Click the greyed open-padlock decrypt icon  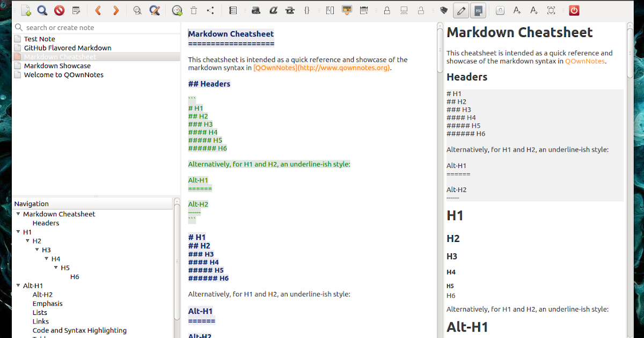tap(421, 10)
